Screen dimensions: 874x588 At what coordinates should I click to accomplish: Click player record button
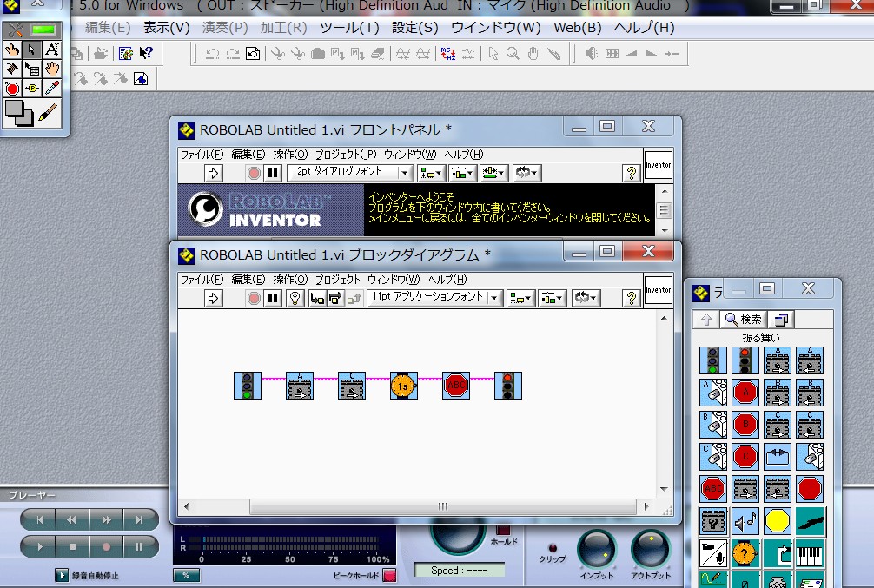pos(106,547)
